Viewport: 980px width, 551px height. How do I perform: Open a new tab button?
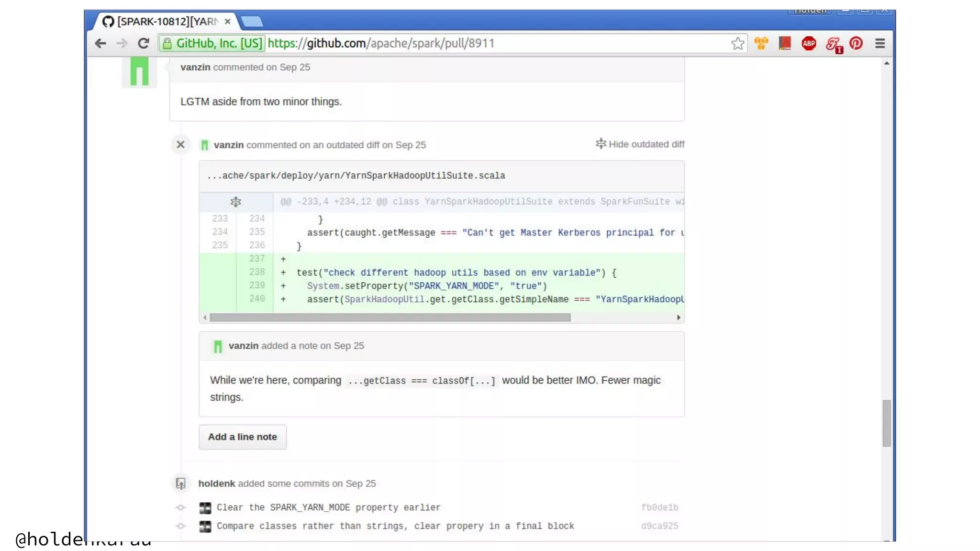coord(252,22)
